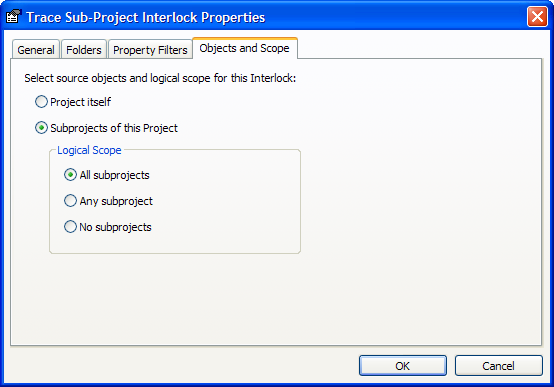Click the "No subprojects" label text

coord(115,227)
